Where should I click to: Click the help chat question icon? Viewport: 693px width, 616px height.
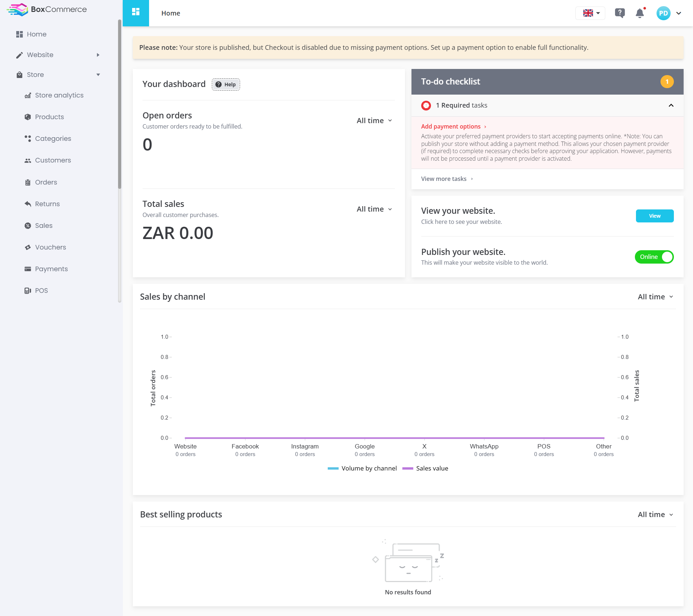(620, 13)
